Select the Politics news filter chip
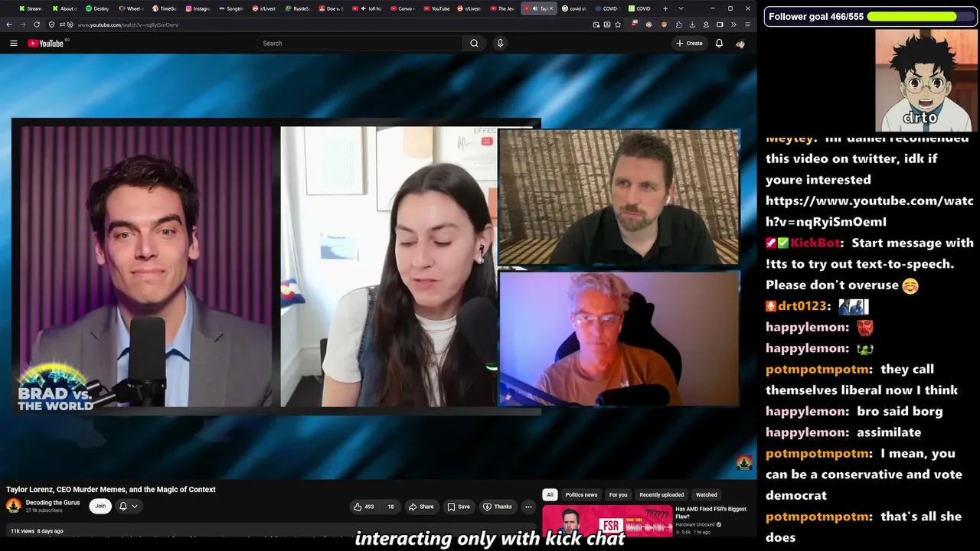 point(581,495)
